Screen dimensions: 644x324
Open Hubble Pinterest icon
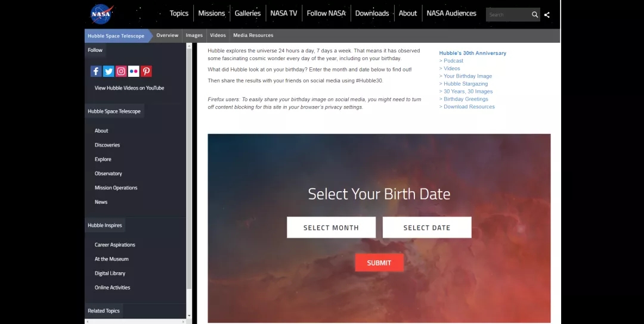pos(146,71)
